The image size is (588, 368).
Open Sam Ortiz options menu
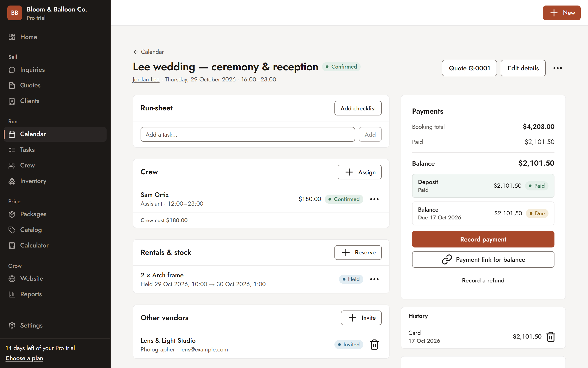(x=374, y=199)
